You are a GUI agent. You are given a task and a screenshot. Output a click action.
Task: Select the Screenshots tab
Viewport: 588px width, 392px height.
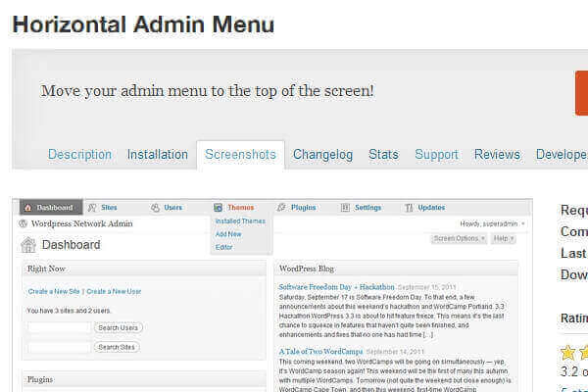[240, 155]
